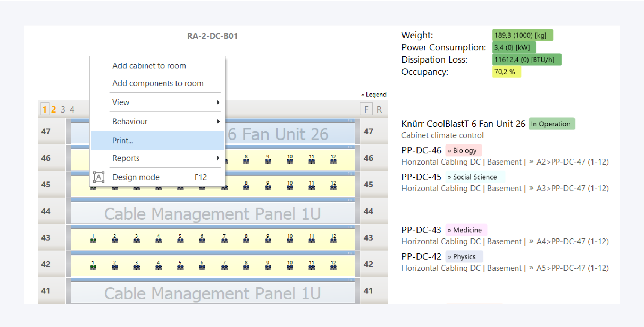
Task: Select Cable Management Panel 1U in row 44
Action: coord(212,214)
